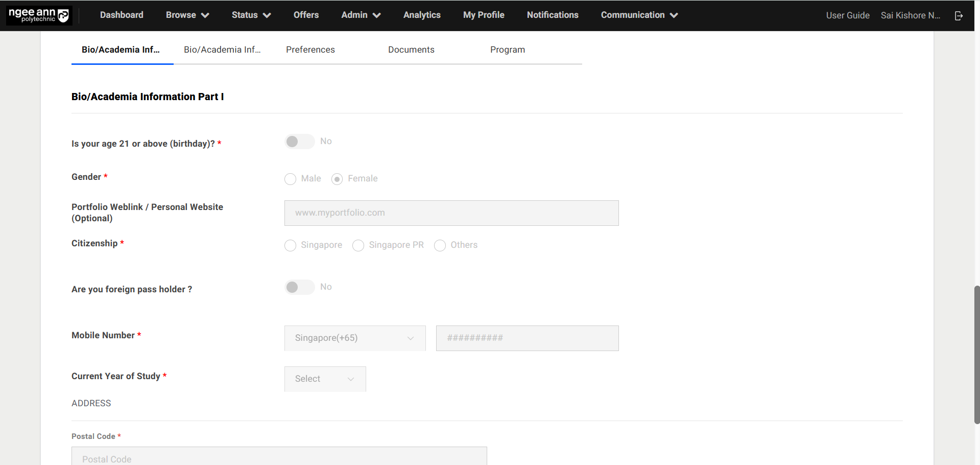Open the Admin dropdown menu
The width and height of the screenshot is (980, 465).
pyautogui.click(x=361, y=15)
